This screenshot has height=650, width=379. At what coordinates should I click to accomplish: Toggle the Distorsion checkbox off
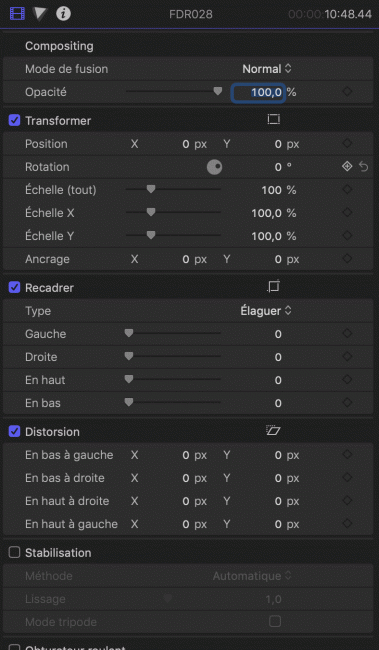point(15,432)
